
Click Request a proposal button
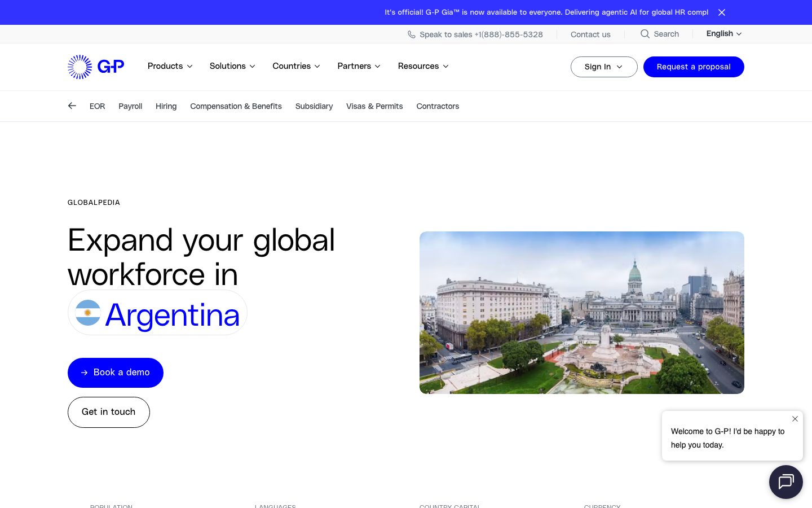coord(694,67)
